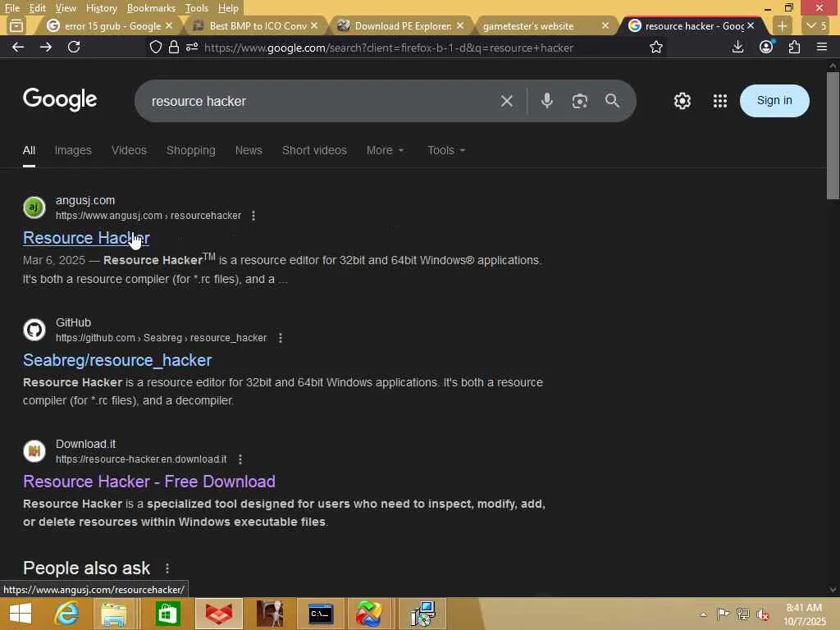Open a new tab with plus button

tap(782, 25)
